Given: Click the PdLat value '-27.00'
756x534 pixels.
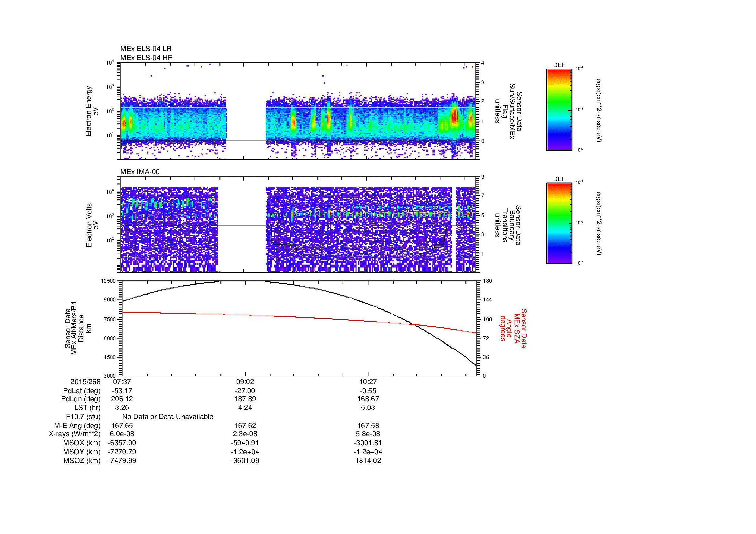Looking at the screenshot, I should coord(245,391).
